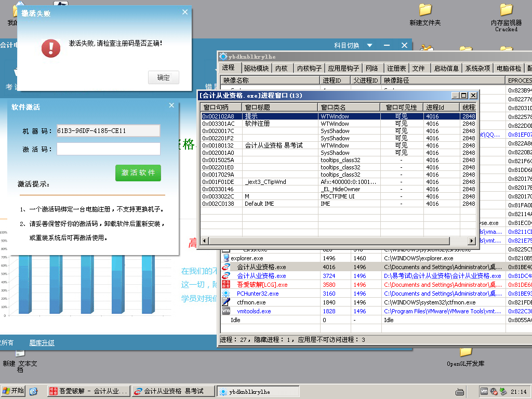
Task: Switch to ybdknblkrylhe taskbar button
Action: [258, 392]
